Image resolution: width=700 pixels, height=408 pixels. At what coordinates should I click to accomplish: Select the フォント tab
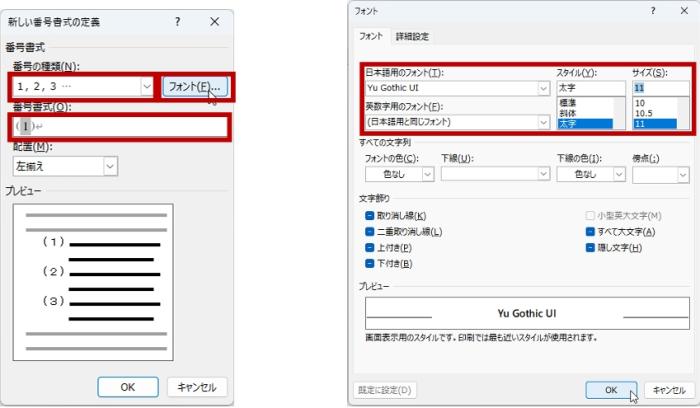point(371,37)
